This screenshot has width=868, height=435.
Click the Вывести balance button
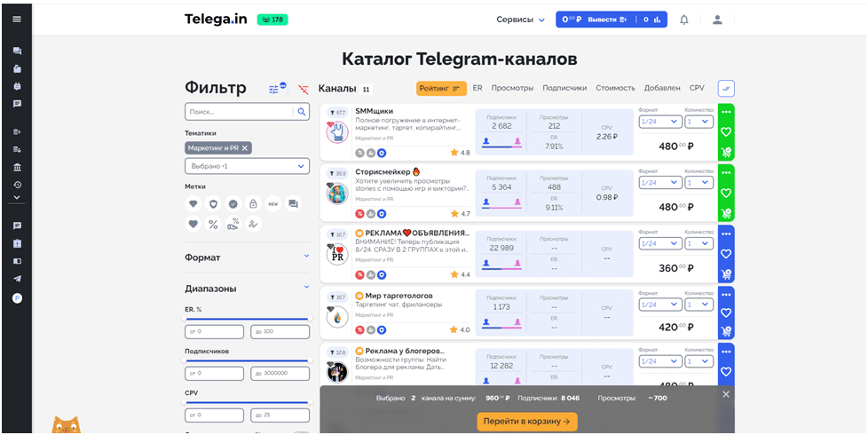pos(607,20)
